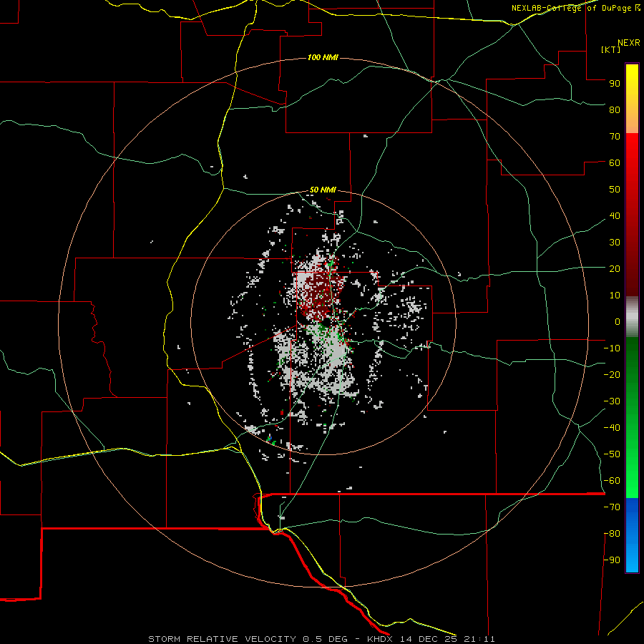Click the 10 value on the velocity scale
Image resolution: width=644 pixels, height=644 pixels.
point(615,296)
